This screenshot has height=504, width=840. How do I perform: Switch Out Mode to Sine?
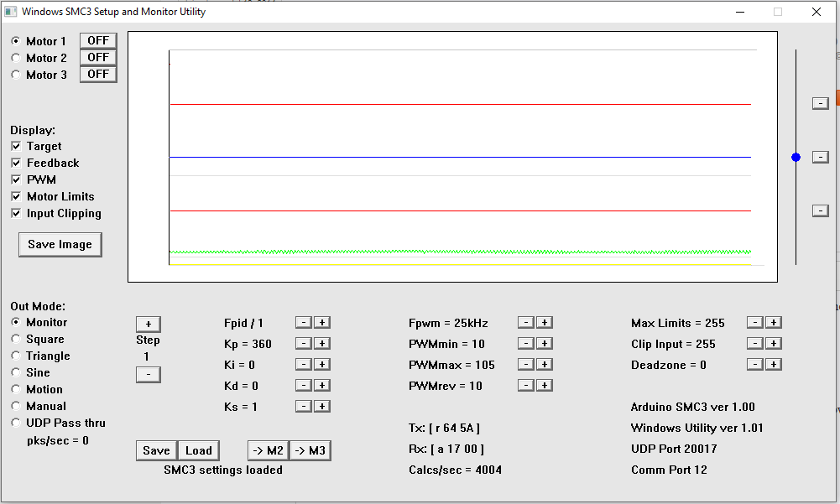(x=14, y=372)
